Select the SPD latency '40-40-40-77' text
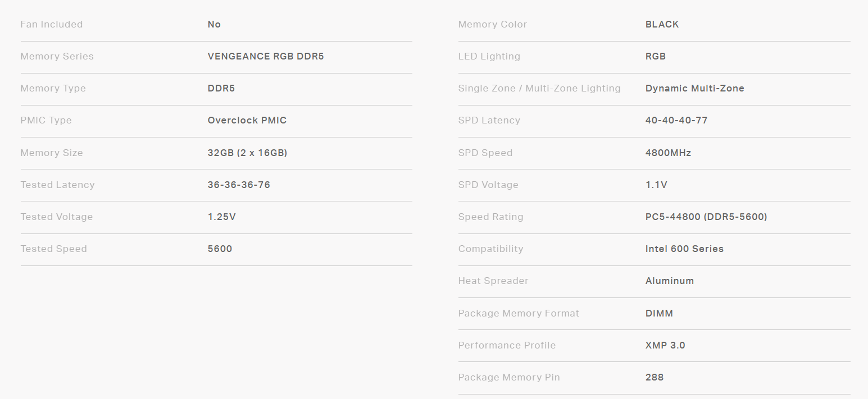The image size is (868, 399). [x=676, y=120]
